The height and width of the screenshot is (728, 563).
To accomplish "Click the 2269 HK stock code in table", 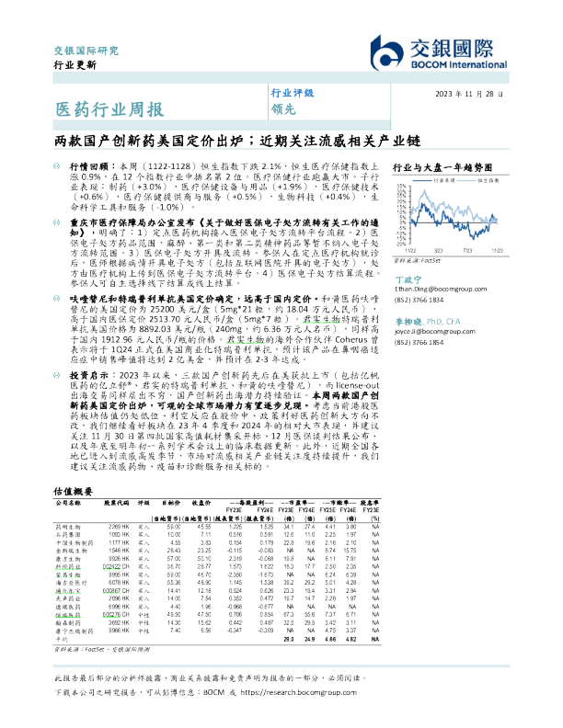I will 117,526.
